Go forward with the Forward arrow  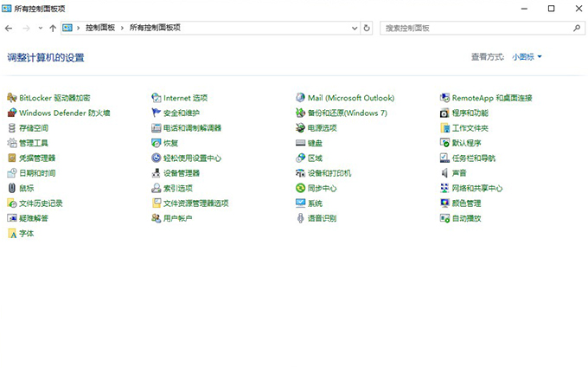(26, 29)
